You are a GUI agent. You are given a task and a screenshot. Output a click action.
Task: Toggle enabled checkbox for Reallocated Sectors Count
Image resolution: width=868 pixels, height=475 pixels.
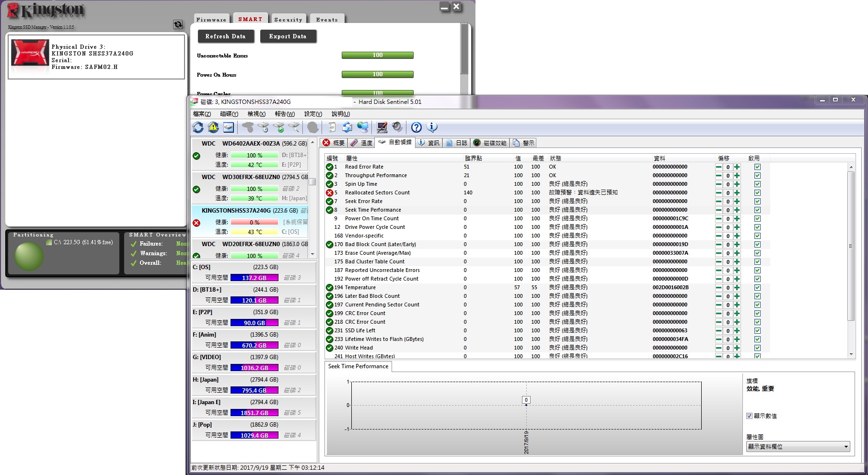[757, 193]
